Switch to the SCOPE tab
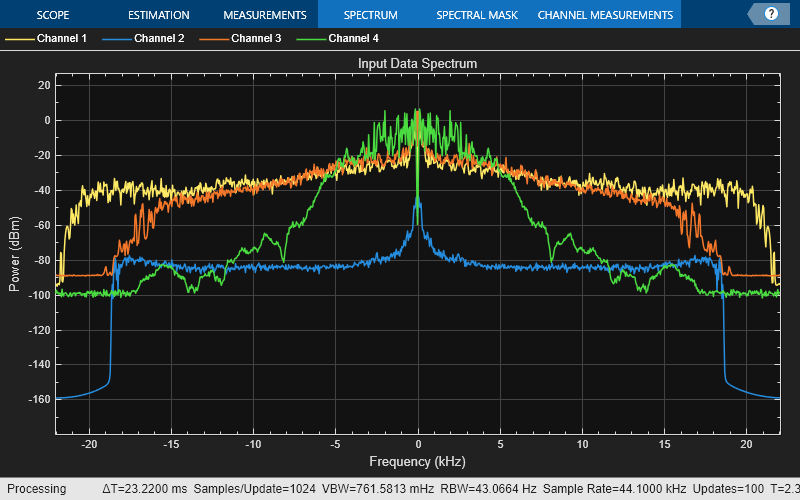Image resolution: width=800 pixels, height=500 pixels. (x=53, y=15)
